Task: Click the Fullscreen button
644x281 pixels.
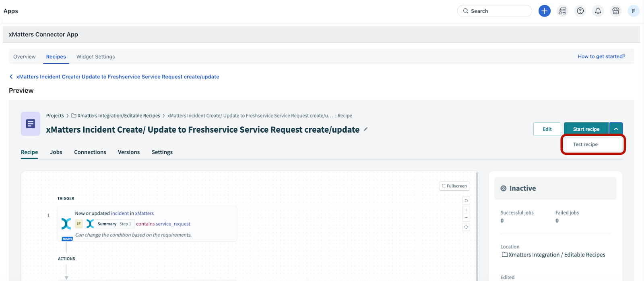Action: (454, 186)
